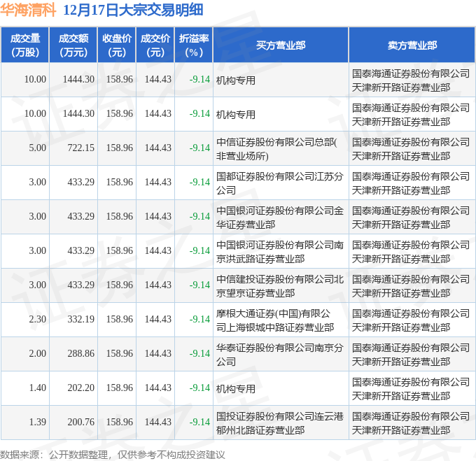Click the 卖方营业部 column header

pyautogui.click(x=412, y=45)
